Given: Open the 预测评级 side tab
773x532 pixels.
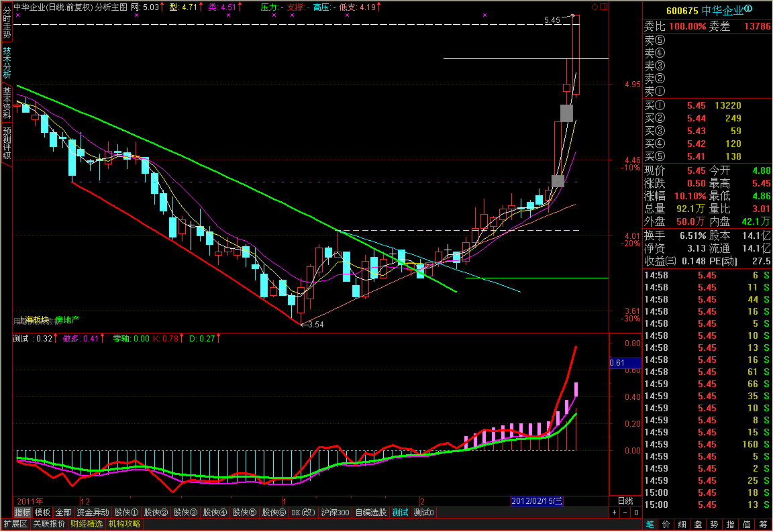Looking at the screenshot, I should coord(7,142).
